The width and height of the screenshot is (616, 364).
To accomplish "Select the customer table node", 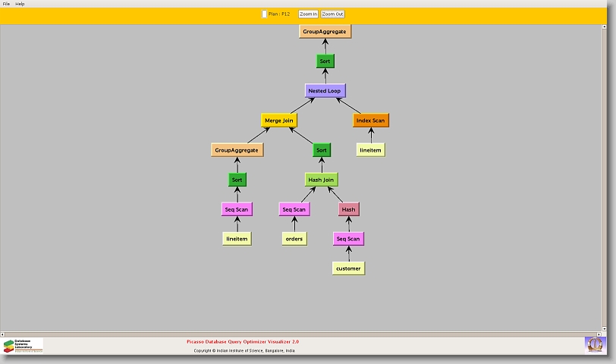I will pyautogui.click(x=348, y=268).
